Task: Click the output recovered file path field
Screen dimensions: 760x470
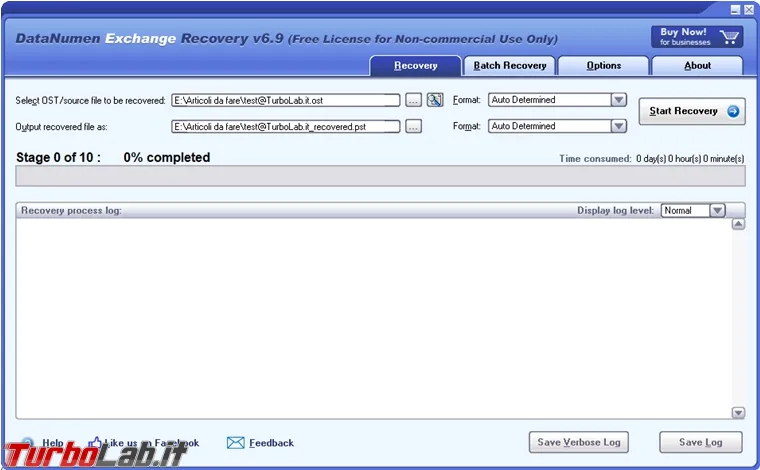Action: coord(286,126)
